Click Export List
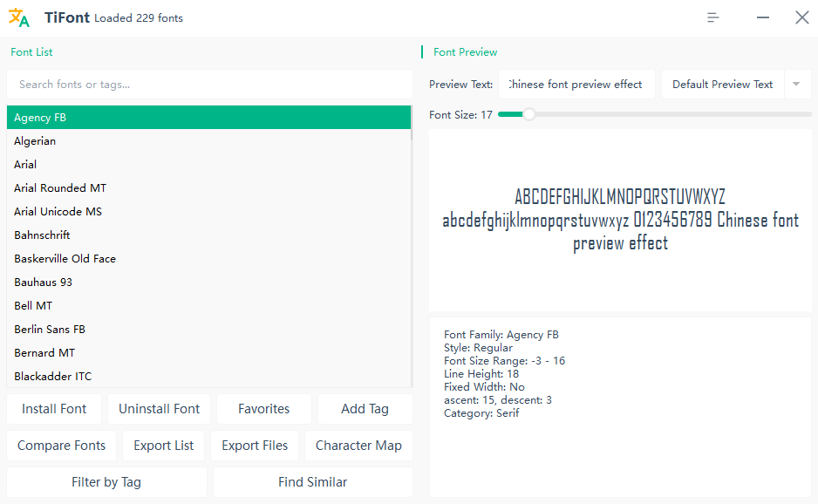 [163, 445]
